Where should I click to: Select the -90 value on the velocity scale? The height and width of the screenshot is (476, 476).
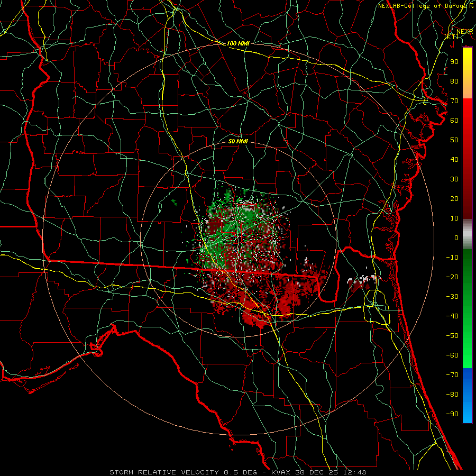tap(452, 414)
